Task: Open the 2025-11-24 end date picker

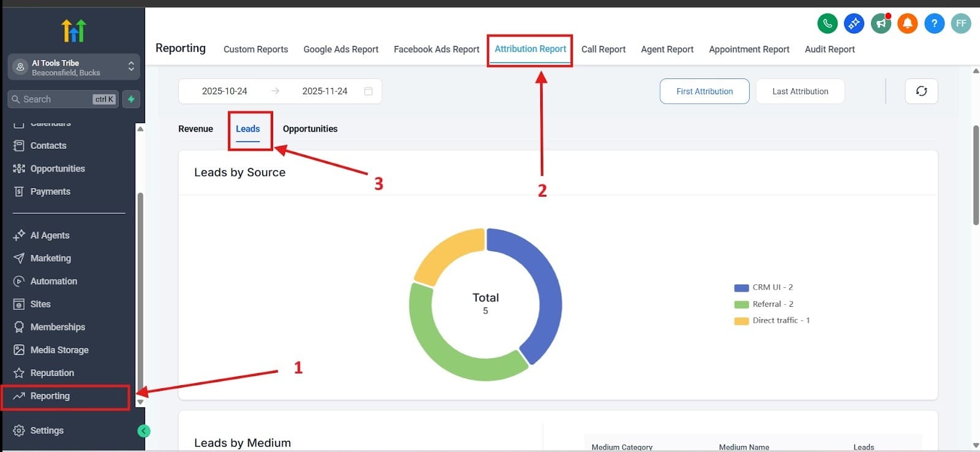Action: click(x=325, y=91)
